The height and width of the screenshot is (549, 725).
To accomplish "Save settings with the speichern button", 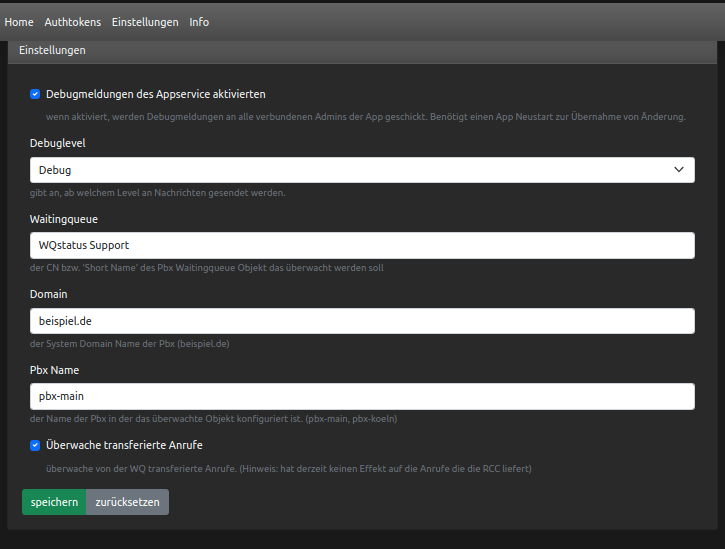I will tap(54, 502).
